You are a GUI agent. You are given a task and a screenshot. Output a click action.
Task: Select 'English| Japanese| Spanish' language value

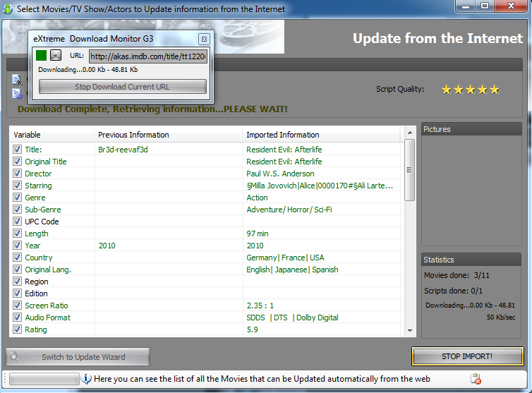pos(292,270)
